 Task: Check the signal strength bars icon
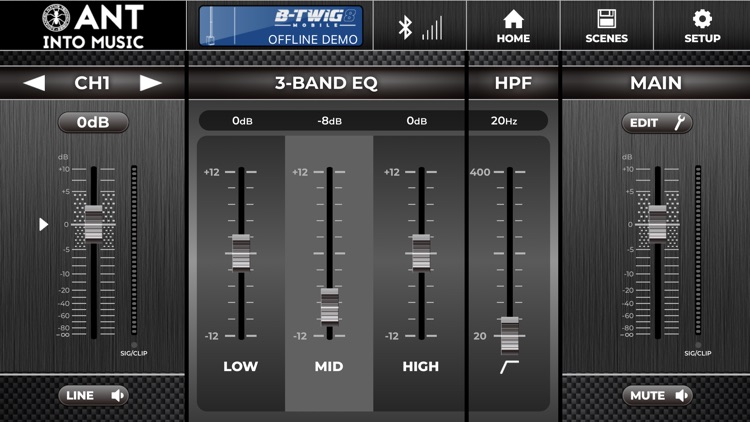pyautogui.click(x=432, y=28)
